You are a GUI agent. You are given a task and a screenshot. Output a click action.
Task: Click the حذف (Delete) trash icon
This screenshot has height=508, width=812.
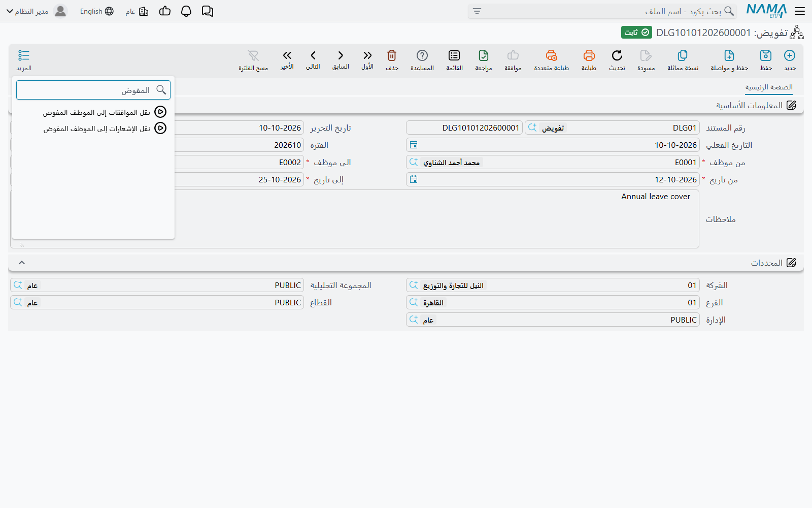(392, 55)
